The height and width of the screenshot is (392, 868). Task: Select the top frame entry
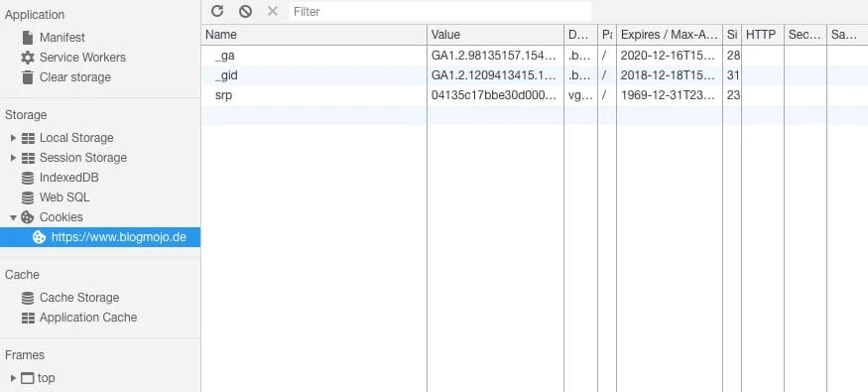point(46,378)
